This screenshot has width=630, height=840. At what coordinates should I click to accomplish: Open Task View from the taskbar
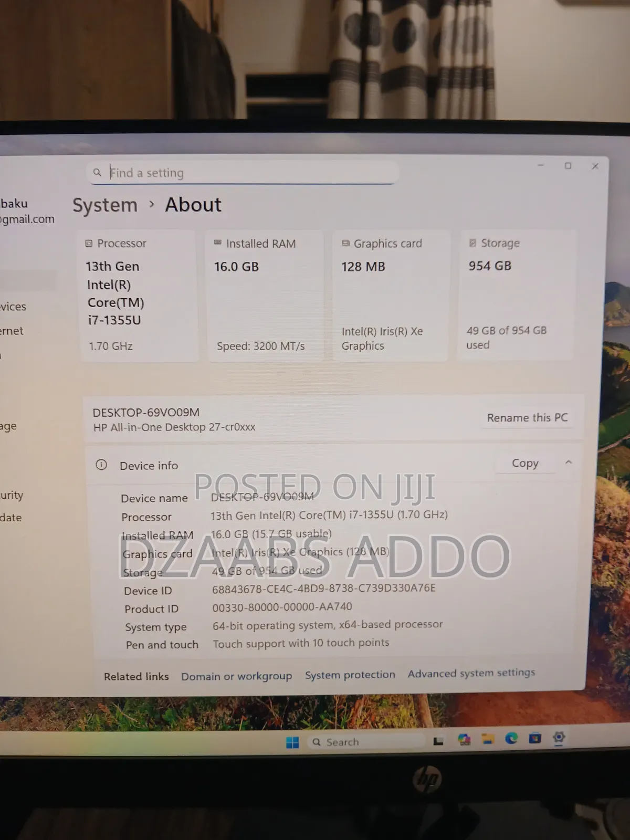(x=438, y=741)
